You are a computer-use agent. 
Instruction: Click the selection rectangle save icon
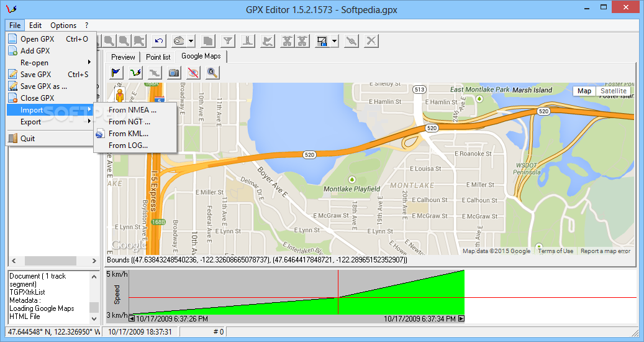point(322,40)
